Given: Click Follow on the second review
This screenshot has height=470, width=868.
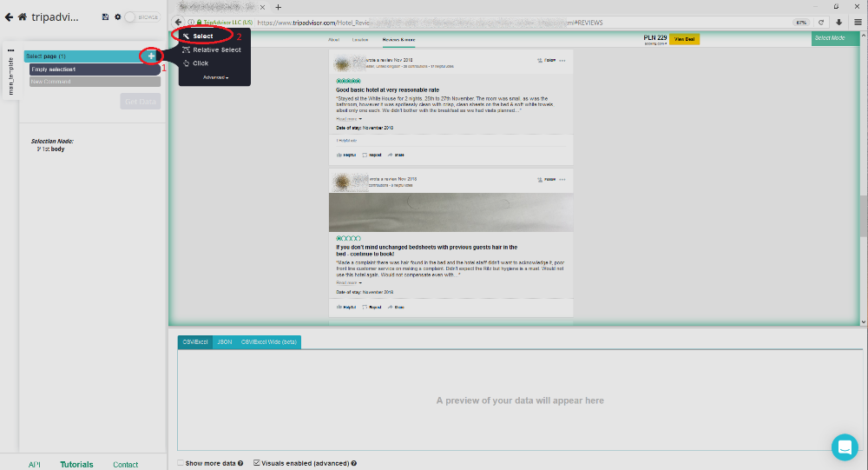Looking at the screenshot, I should (x=546, y=180).
